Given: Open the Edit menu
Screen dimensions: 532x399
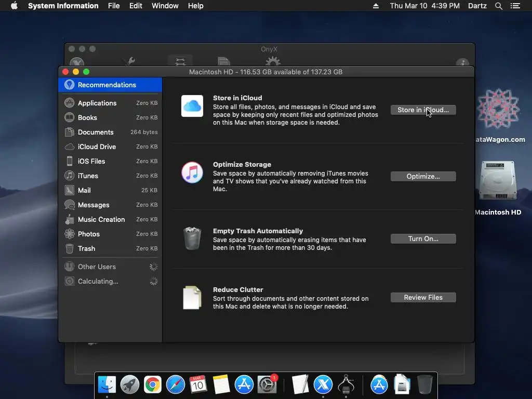Looking at the screenshot, I should pyautogui.click(x=136, y=6).
